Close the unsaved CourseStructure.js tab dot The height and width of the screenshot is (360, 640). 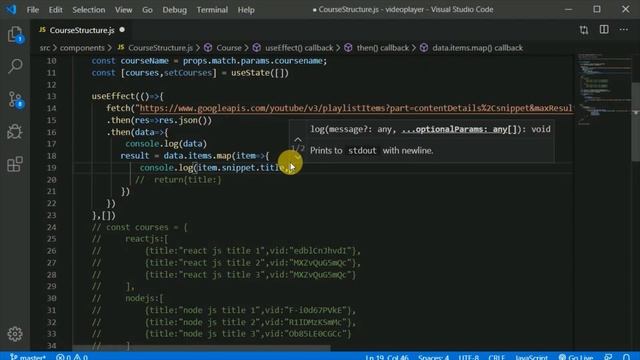point(122,29)
